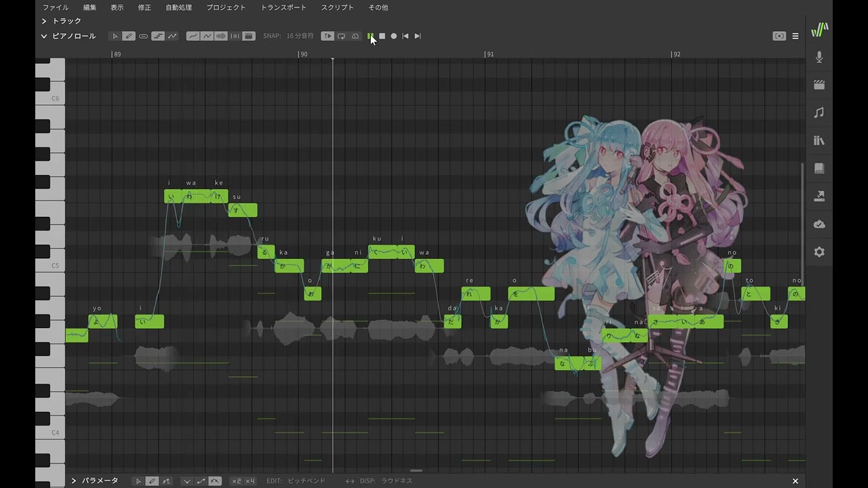Toggle loop playback button

(x=341, y=36)
